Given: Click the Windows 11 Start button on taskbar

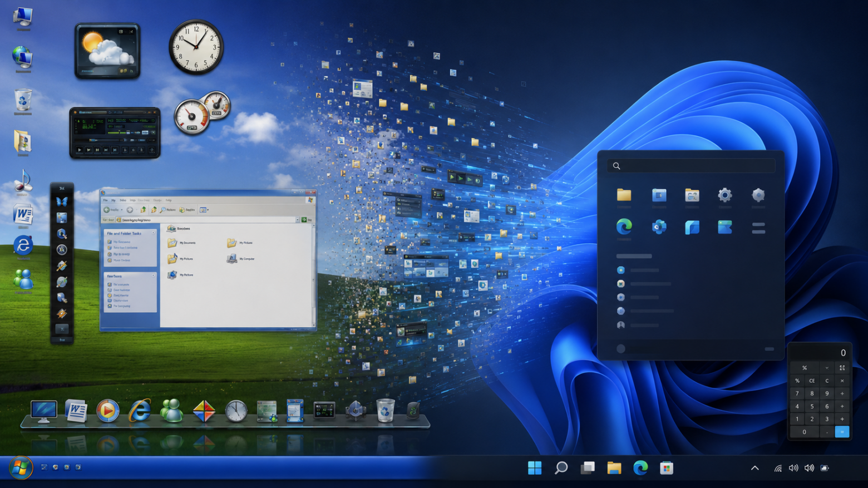Looking at the screenshot, I should pos(534,468).
